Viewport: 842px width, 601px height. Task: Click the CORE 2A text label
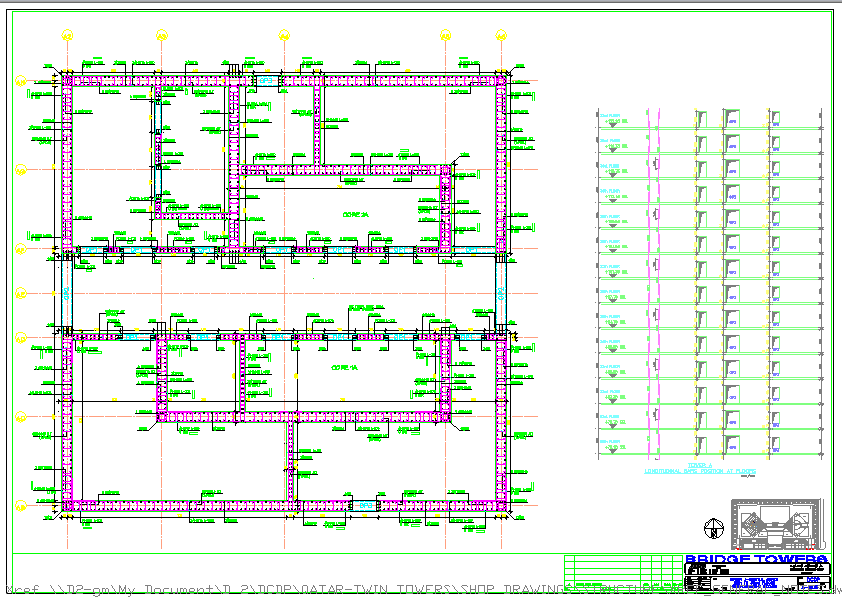pos(354,215)
